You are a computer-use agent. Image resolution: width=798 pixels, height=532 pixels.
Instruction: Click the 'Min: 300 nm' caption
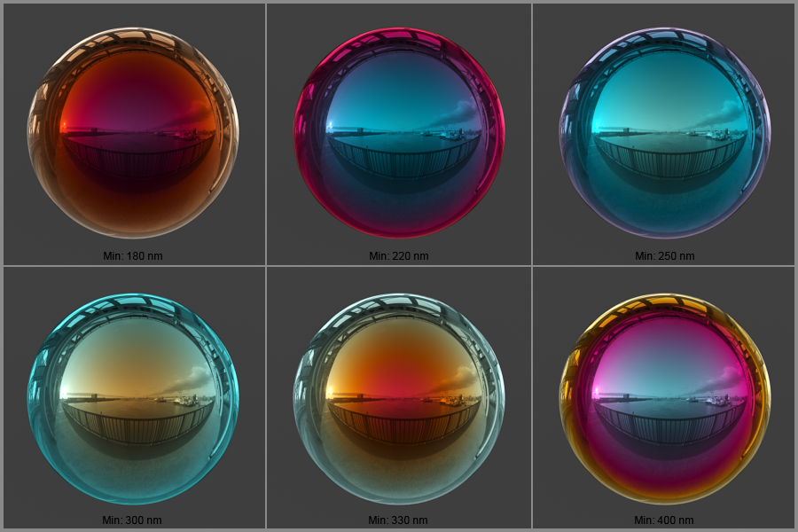coord(132,520)
